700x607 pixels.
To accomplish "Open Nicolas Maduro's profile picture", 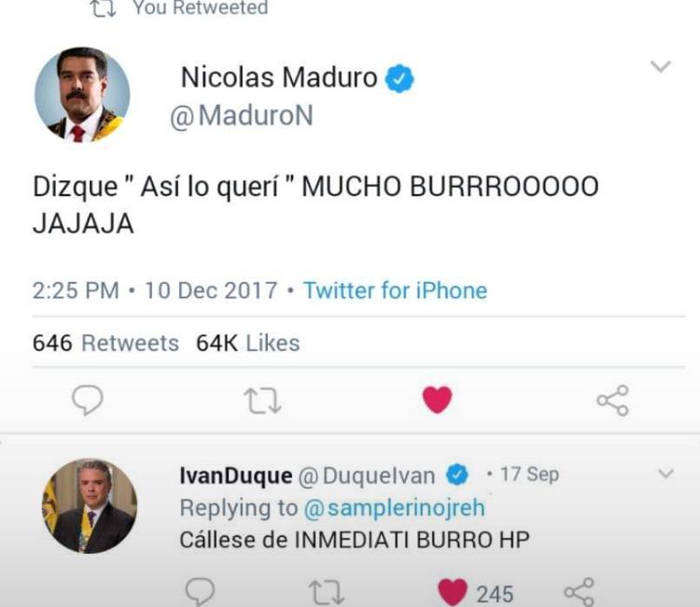I will (x=82, y=94).
